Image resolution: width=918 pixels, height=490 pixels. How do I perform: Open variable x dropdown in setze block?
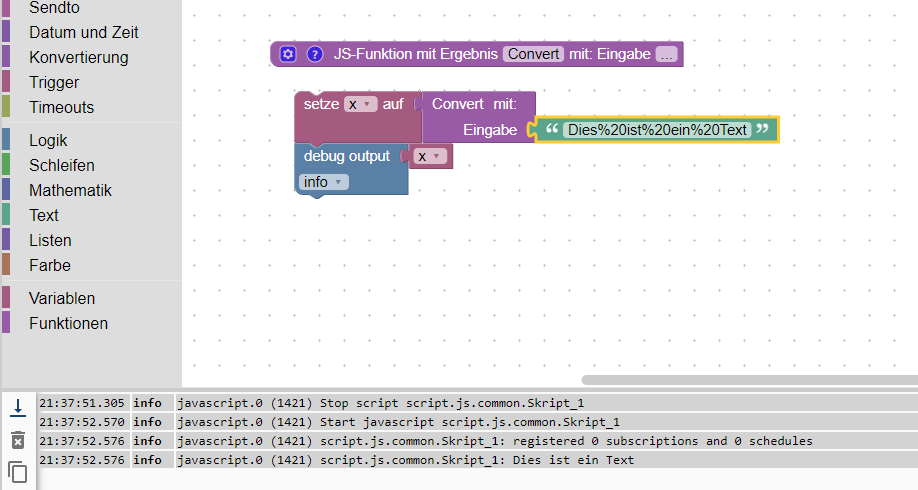coord(361,104)
